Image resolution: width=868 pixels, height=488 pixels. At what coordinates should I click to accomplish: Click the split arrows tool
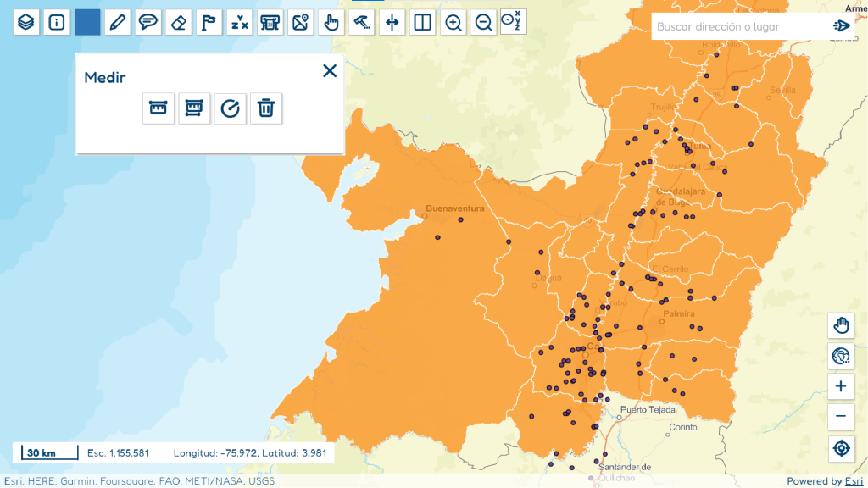(392, 23)
